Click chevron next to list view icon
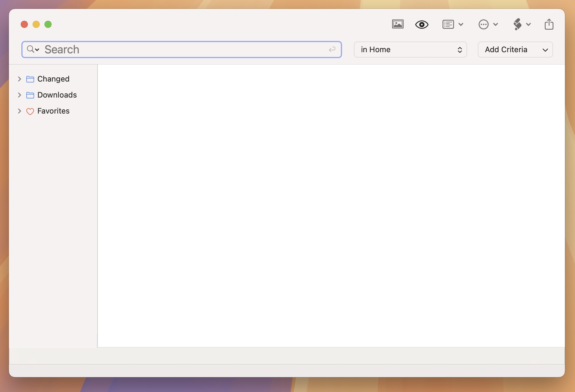 pos(461,24)
